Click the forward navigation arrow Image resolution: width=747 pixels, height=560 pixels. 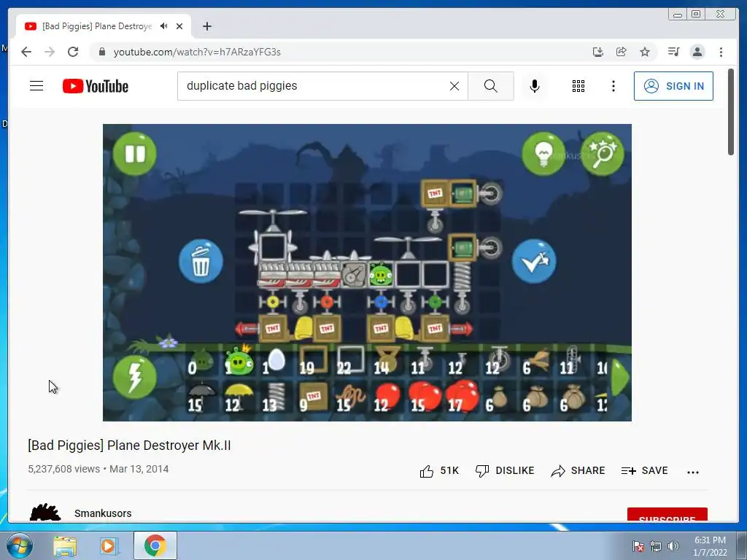[x=50, y=52]
